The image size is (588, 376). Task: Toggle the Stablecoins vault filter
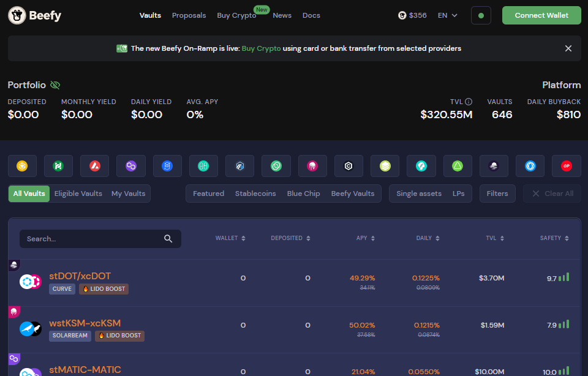255,193
